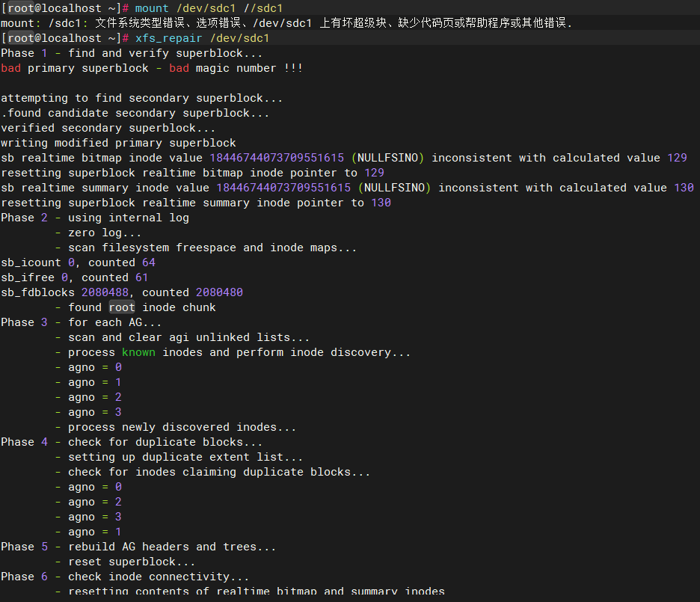
Task: Click the green 'known' word in Phase 3
Action: click(x=139, y=352)
